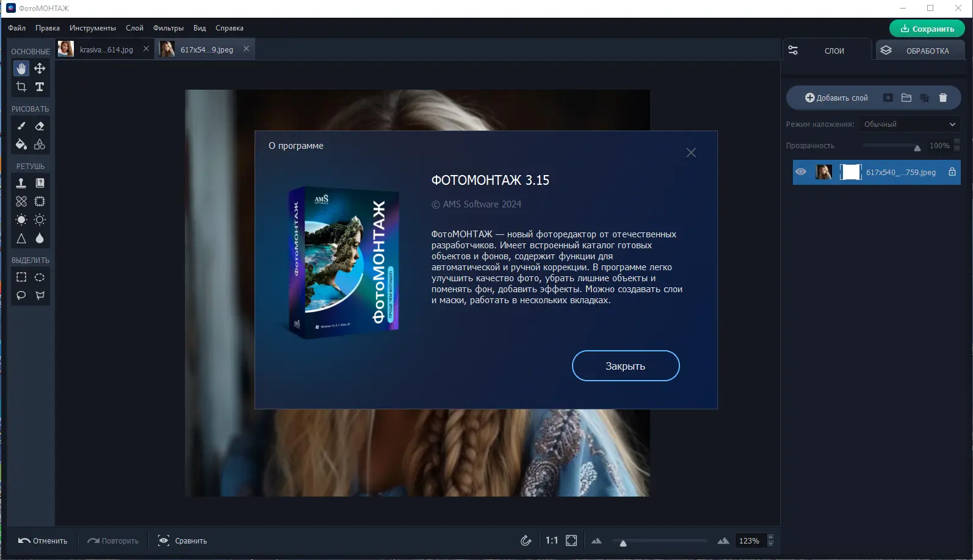
Task: Open the Файл menu
Action: click(17, 28)
